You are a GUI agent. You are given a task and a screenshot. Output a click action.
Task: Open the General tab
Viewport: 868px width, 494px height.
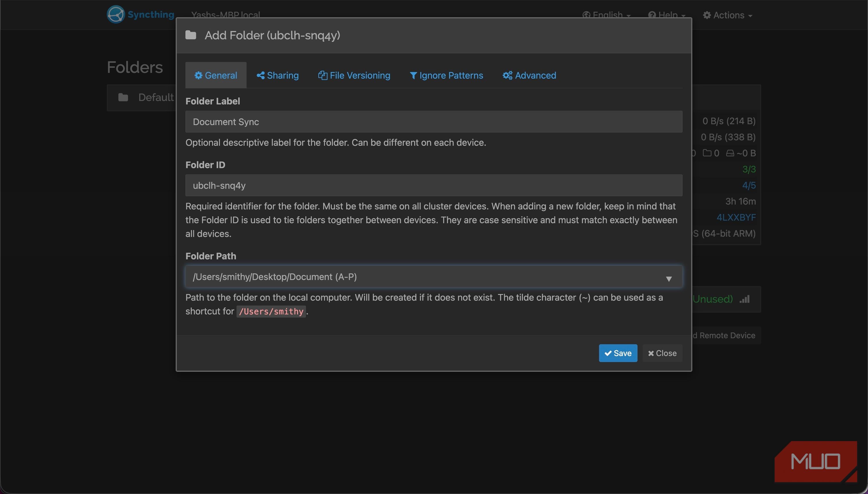[216, 75]
